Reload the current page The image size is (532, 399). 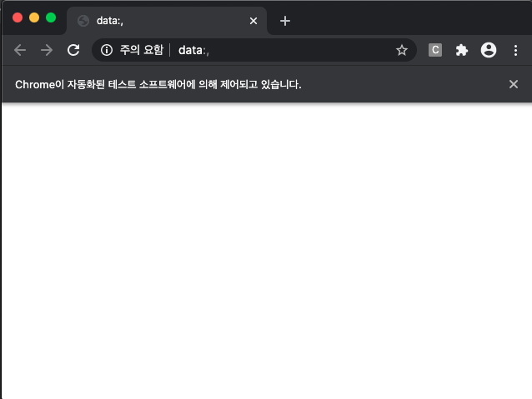73,50
